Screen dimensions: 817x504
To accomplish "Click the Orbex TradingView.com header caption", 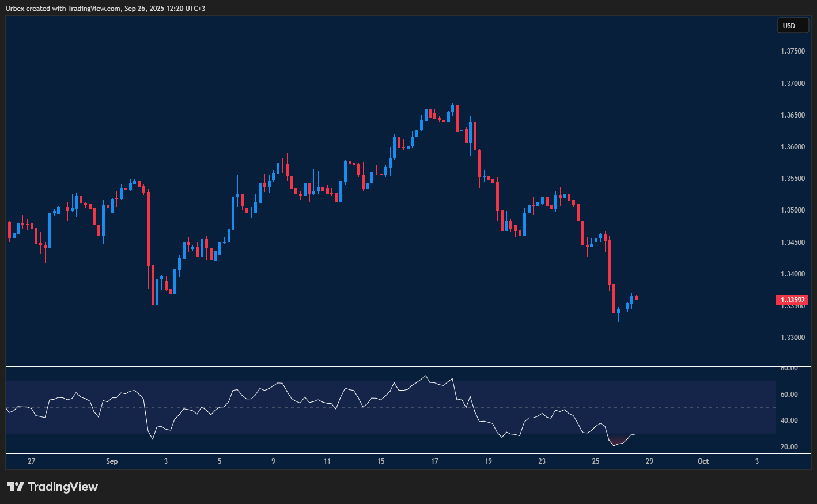I will 105,8.
